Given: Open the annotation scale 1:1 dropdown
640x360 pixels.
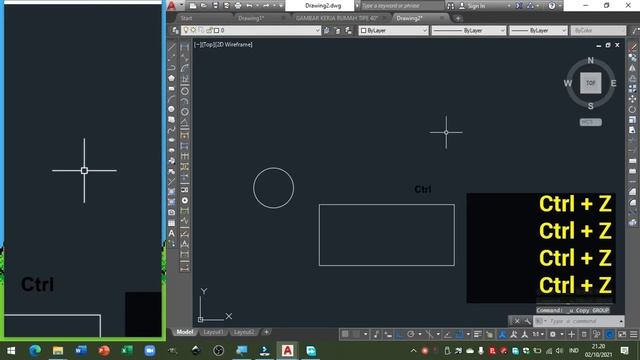Looking at the screenshot, I should 538,334.
